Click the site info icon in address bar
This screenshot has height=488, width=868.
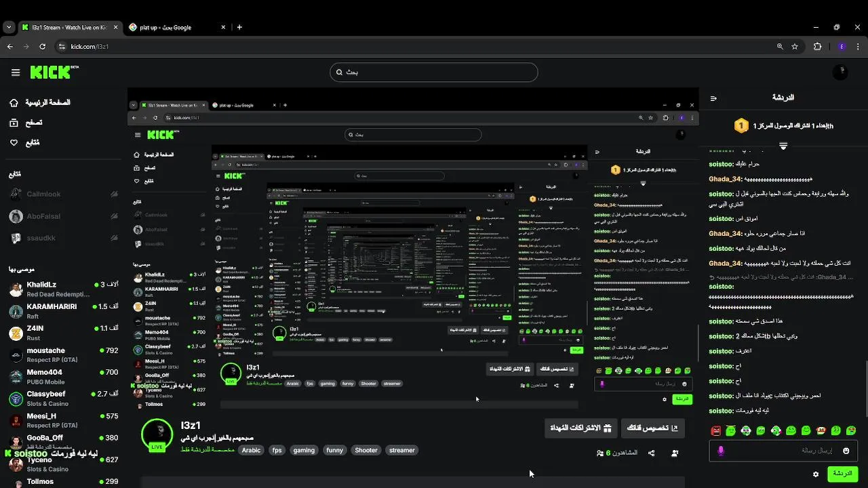[62, 47]
